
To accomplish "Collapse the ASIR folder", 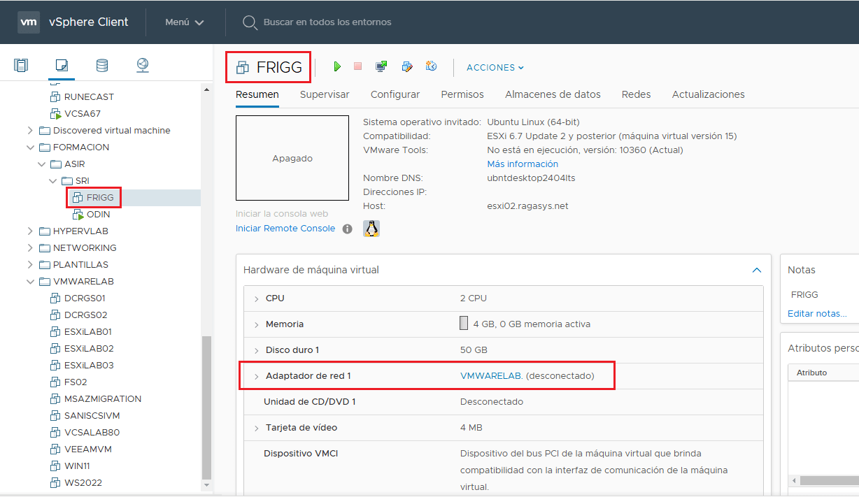I will click(x=41, y=164).
